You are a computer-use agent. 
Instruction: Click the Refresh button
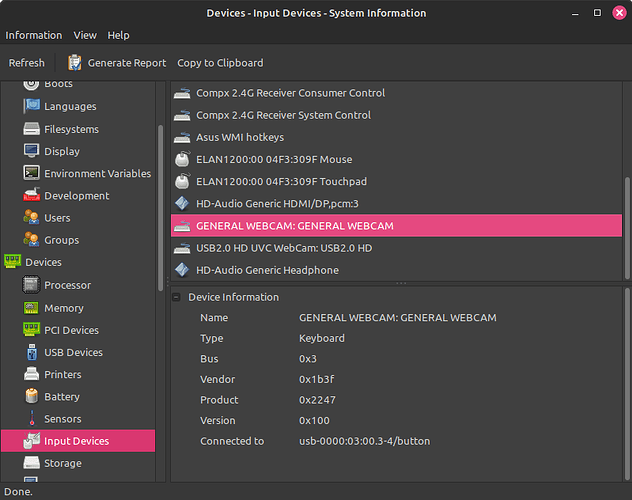point(27,63)
